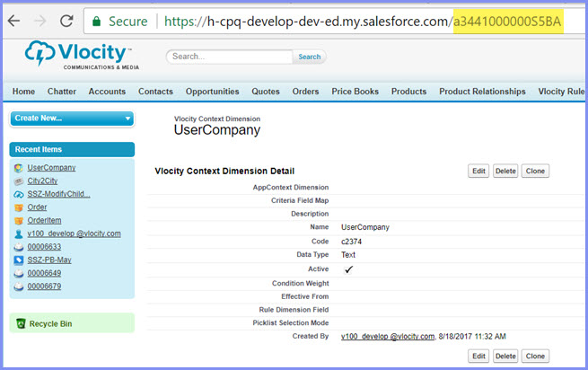Image resolution: width=588 pixels, height=370 pixels.
Task: Open the Product Relationships tab
Action: click(482, 92)
